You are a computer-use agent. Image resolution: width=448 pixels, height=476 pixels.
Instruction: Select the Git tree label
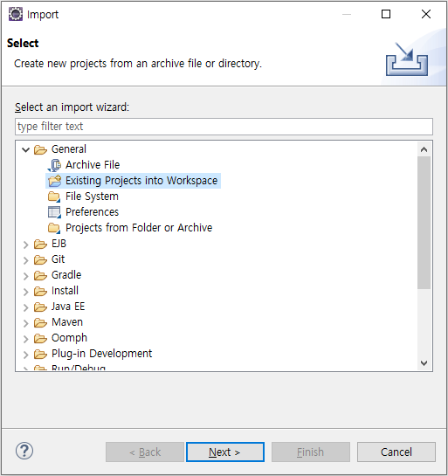[58, 259]
